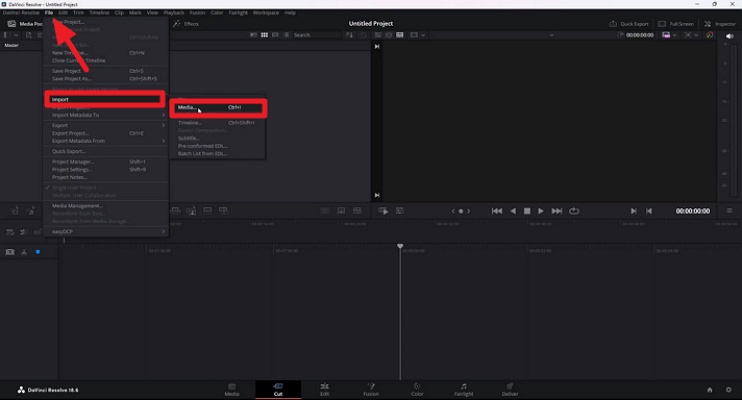Open the Playback menu

174,13
